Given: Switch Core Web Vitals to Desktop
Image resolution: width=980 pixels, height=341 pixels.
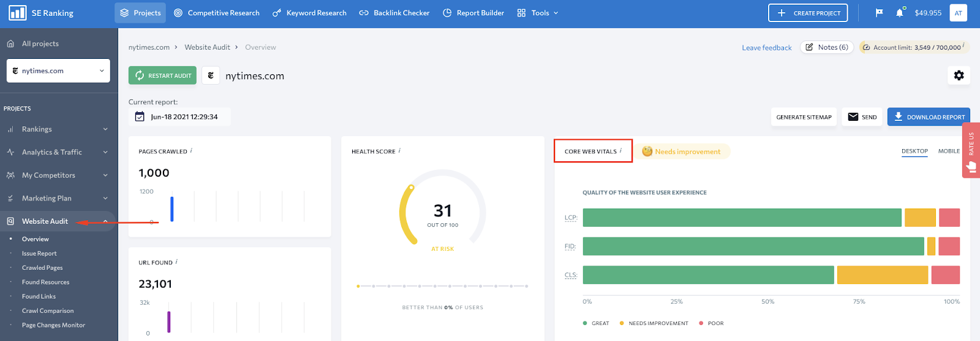Looking at the screenshot, I should pos(914,151).
